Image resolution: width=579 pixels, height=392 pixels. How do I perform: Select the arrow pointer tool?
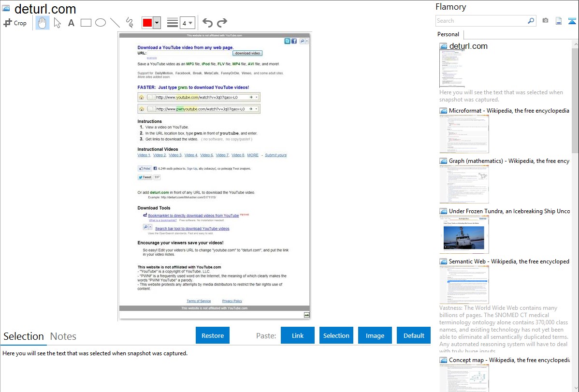click(57, 23)
